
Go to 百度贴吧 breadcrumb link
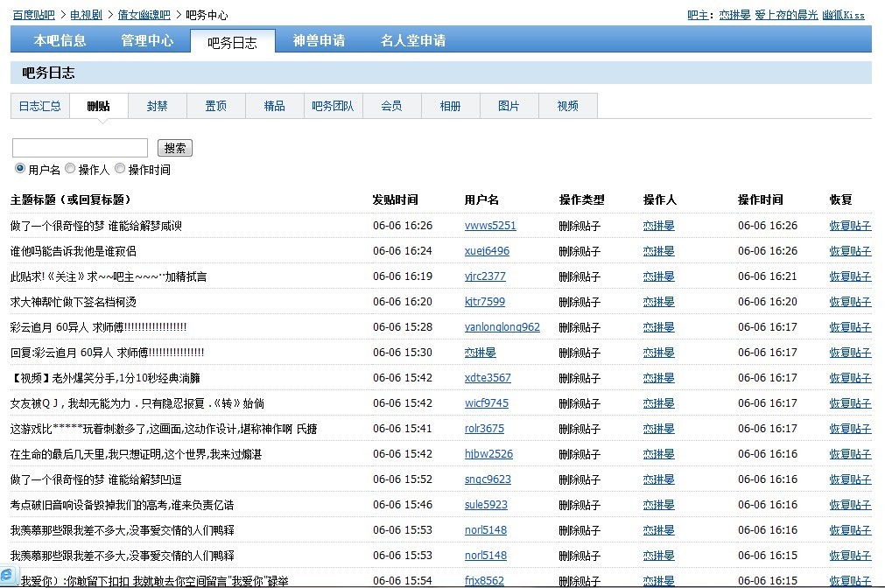click(34, 15)
